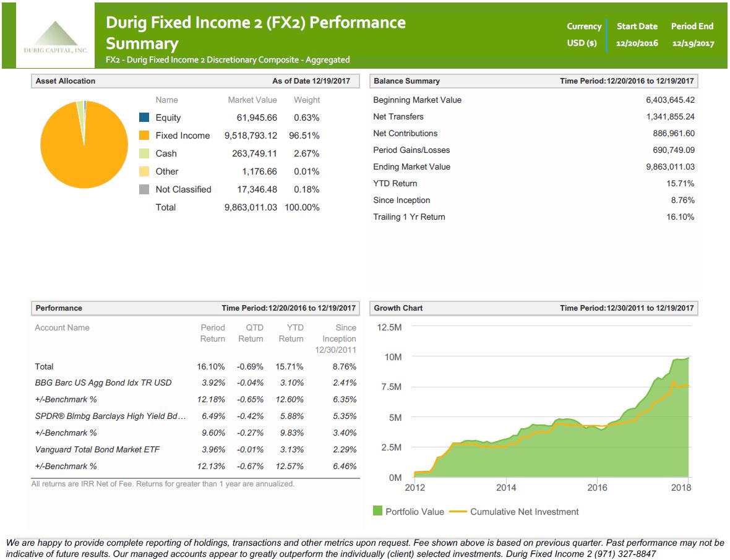Click the Period End value 12/19/2017
This screenshot has height=560, width=730.
click(693, 43)
